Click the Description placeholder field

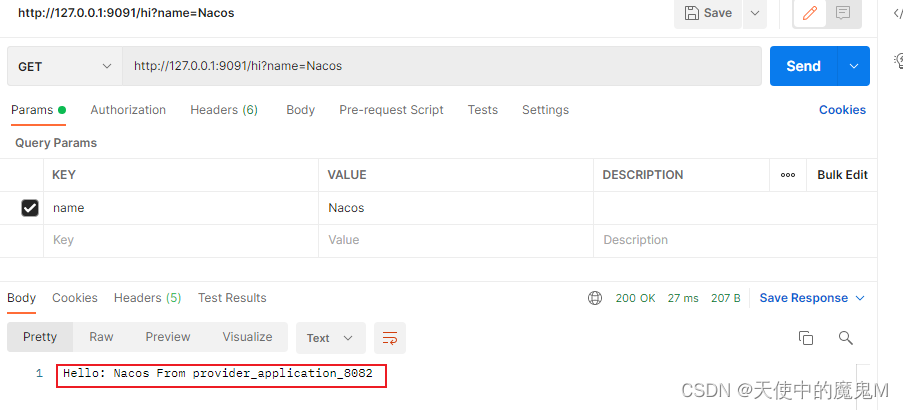735,240
